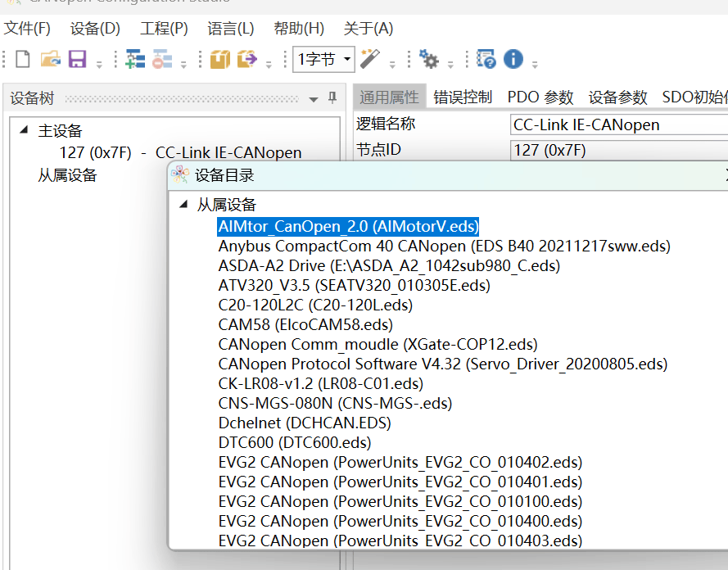Open the 设备(D) menu
Image resolution: width=728 pixels, height=570 pixels.
point(95,29)
